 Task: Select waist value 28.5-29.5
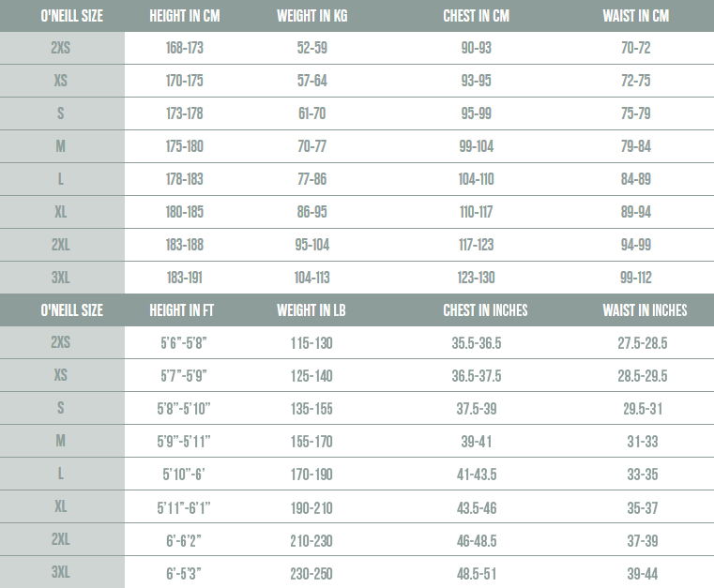click(x=643, y=375)
